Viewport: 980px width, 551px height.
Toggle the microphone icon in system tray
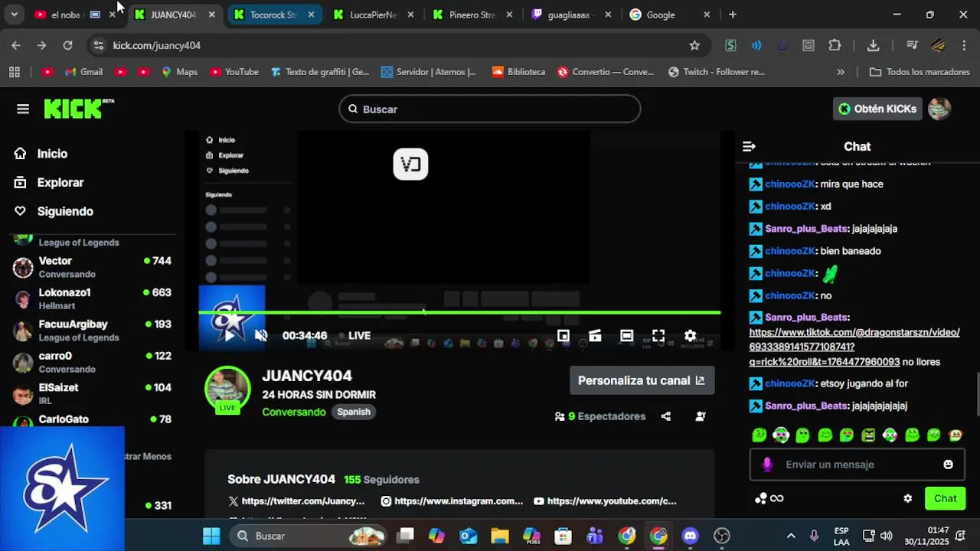click(x=814, y=536)
